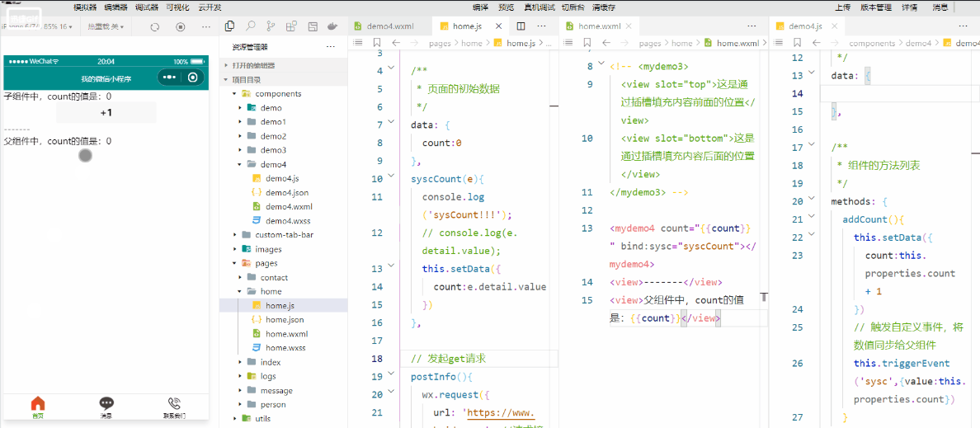Click the bookmark icon above the home.js editor
This screenshot has height=428, width=980.
tap(376, 43)
